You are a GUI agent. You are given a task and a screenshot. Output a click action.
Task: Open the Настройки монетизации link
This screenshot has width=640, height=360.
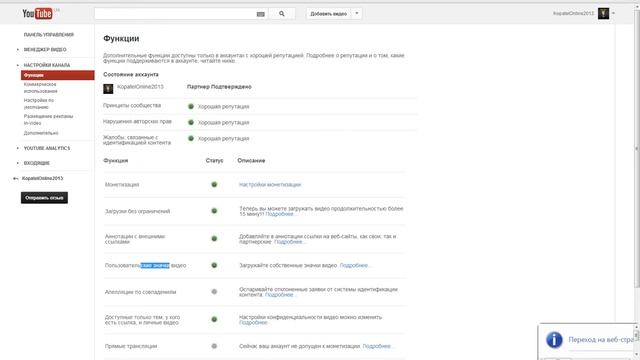point(270,184)
